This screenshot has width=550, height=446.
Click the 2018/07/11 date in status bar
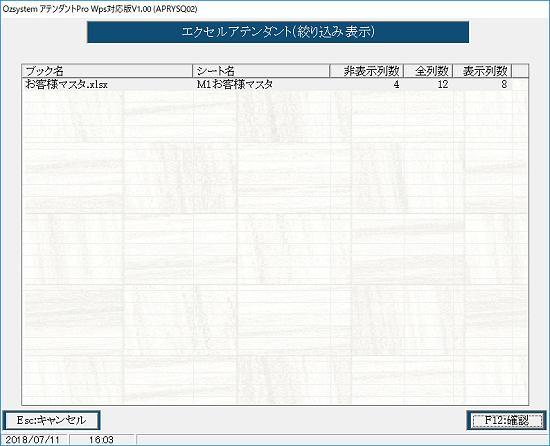click(32, 440)
